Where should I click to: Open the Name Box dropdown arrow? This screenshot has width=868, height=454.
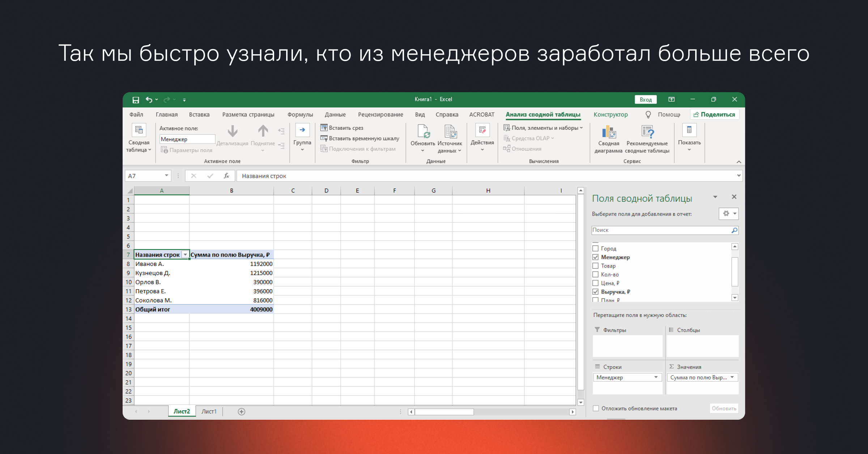[166, 176]
